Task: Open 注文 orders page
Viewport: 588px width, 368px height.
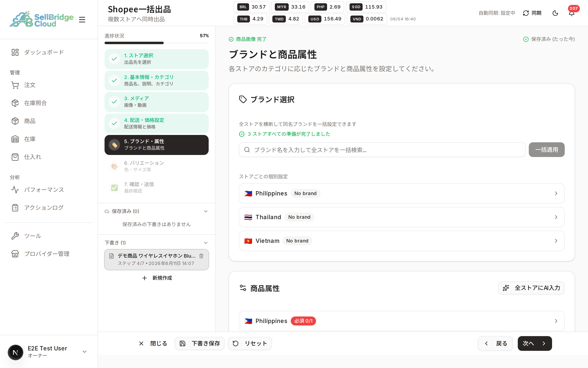Action: tap(49, 85)
